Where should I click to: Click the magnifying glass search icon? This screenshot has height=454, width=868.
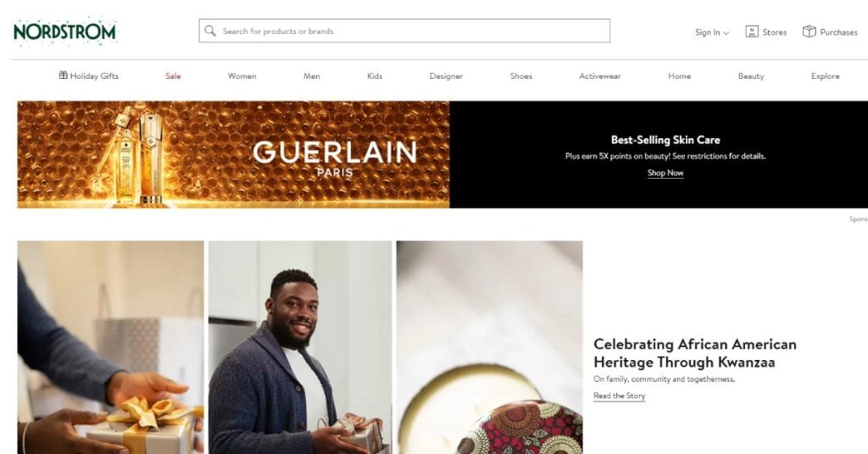pyautogui.click(x=210, y=31)
